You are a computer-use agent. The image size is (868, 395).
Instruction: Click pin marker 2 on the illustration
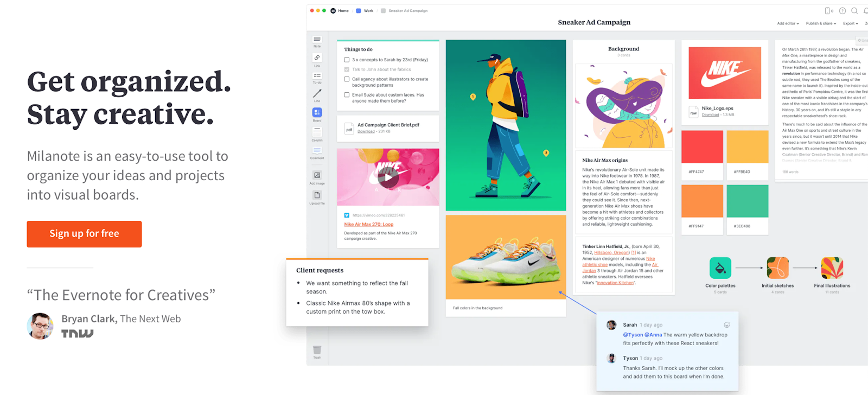click(x=546, y=153)
